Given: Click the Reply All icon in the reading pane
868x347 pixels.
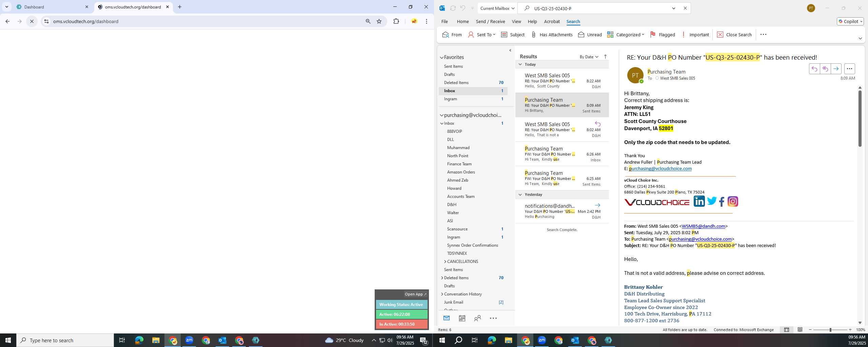Looking at the screenshot, I should (825, 69).
